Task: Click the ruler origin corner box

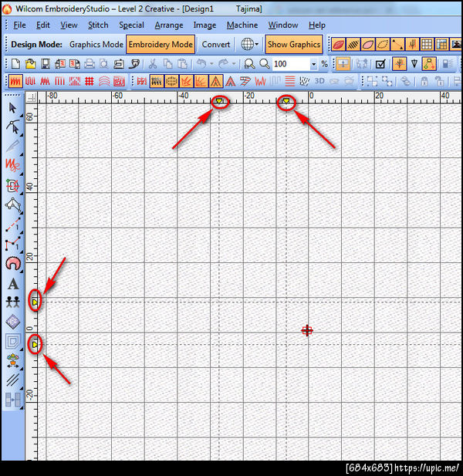Action: pyautogui.click(x=32, y=97)
